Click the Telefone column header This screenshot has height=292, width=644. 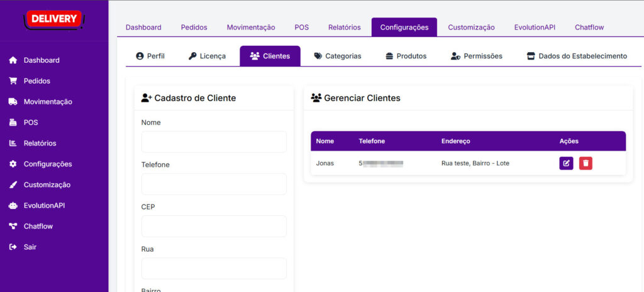pos(372,141)
